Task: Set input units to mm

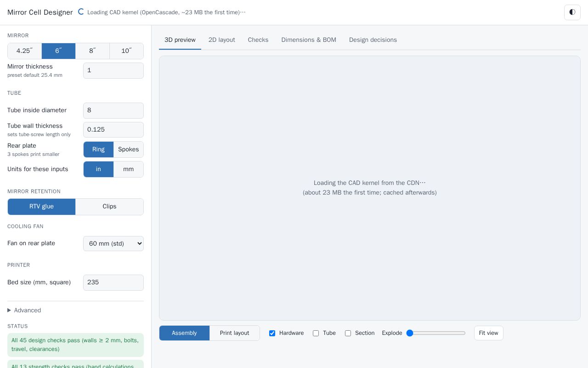Action: (129, 169)
